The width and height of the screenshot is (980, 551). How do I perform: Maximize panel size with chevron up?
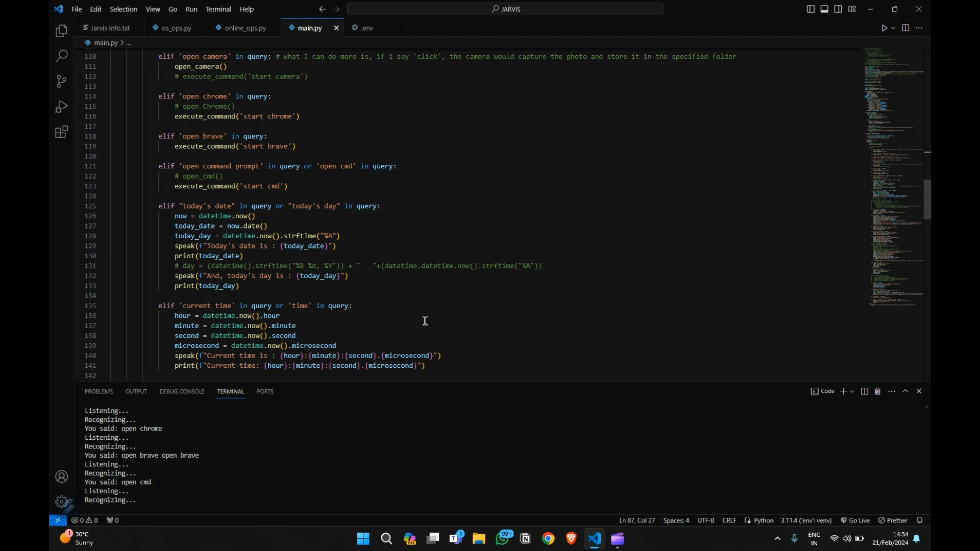[905, 391]
